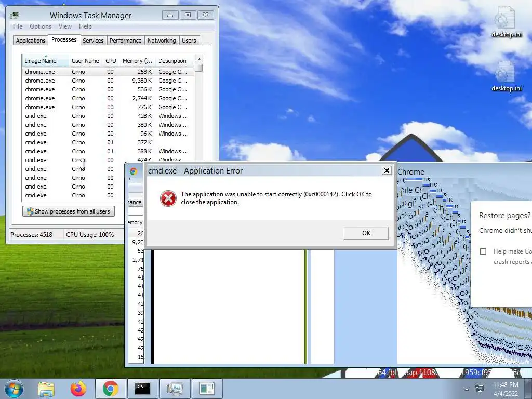Click the Chrome icon in the background window title
This screenshot has height=399, width=532.
pos(134,171)
